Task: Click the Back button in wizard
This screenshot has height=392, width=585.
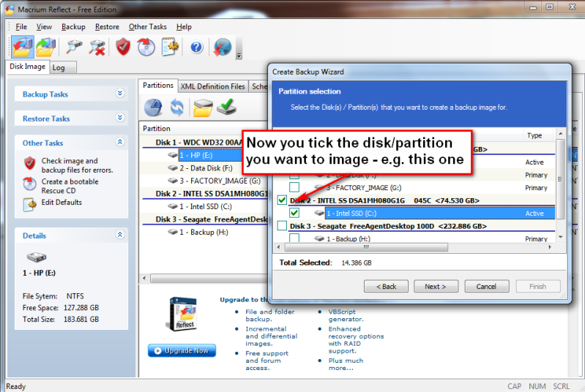Action: [x=386, y=286]
